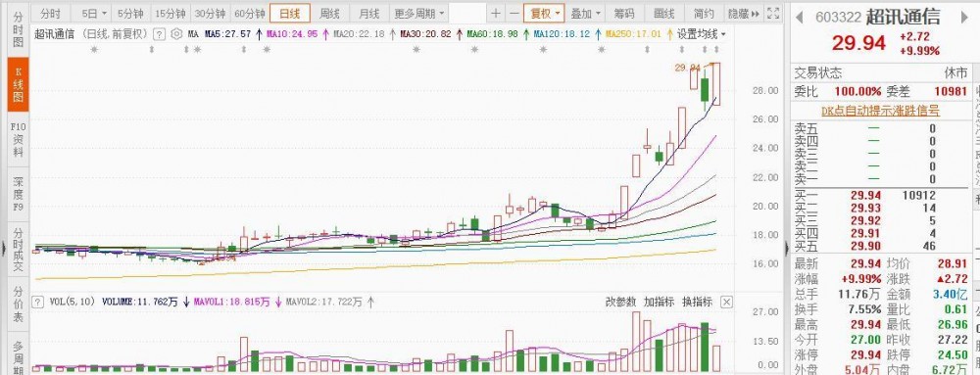Click the MA120:18.12 legend
Image resolution: width=980 pixels, height=375 pixels.
[x=562, y=34]
